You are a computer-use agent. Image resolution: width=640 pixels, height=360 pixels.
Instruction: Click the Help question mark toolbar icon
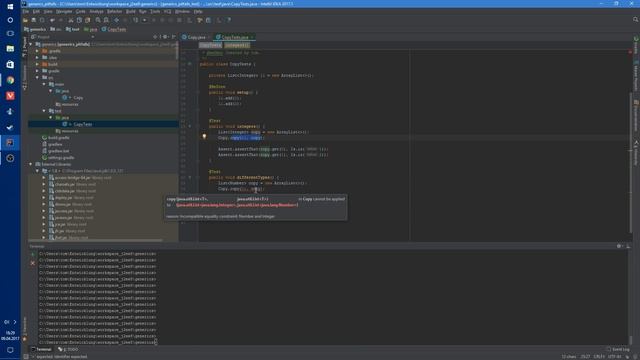point(229,20)
